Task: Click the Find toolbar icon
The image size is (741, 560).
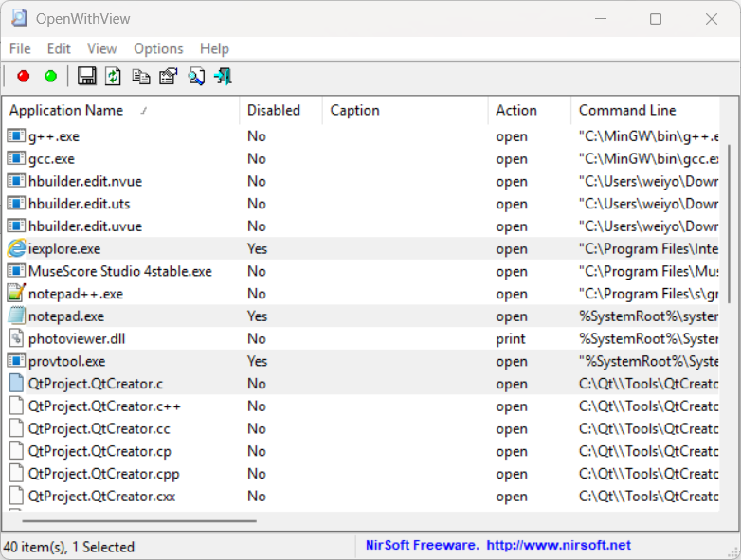Action: [196, 76]
